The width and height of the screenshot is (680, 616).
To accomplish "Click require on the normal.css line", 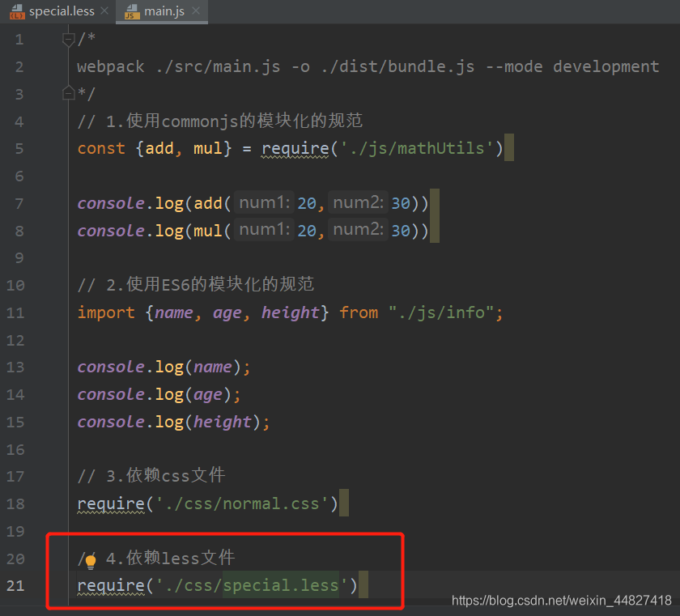I will click(111, 504).
